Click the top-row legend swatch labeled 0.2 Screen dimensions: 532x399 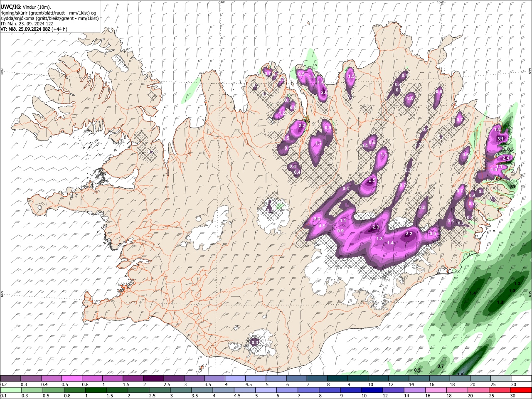click(x=10, y=378)
